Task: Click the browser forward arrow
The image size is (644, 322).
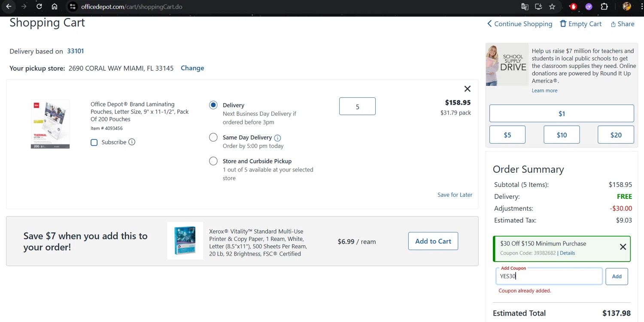Action: click(x=24, y=6)
